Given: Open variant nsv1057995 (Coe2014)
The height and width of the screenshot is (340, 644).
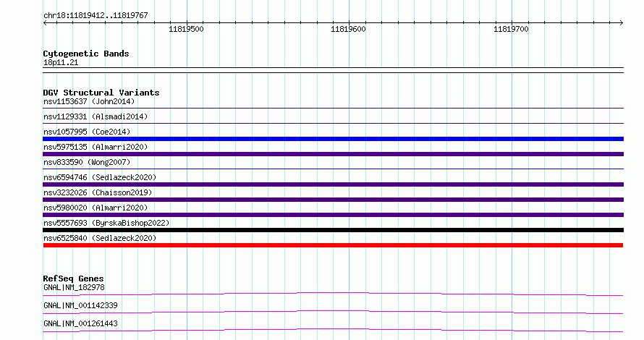Looking at the screenshot, I should (87, 132).
